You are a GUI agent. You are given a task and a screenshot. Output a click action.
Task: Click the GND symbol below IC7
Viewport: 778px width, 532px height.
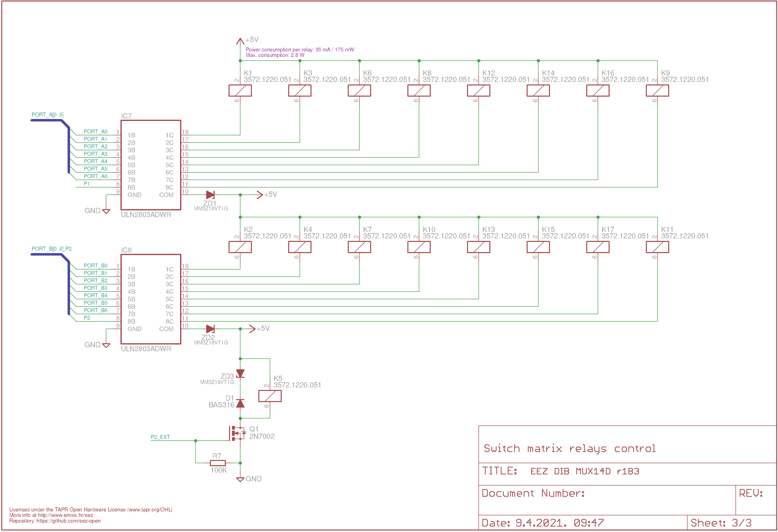click(x=106, y=211)
